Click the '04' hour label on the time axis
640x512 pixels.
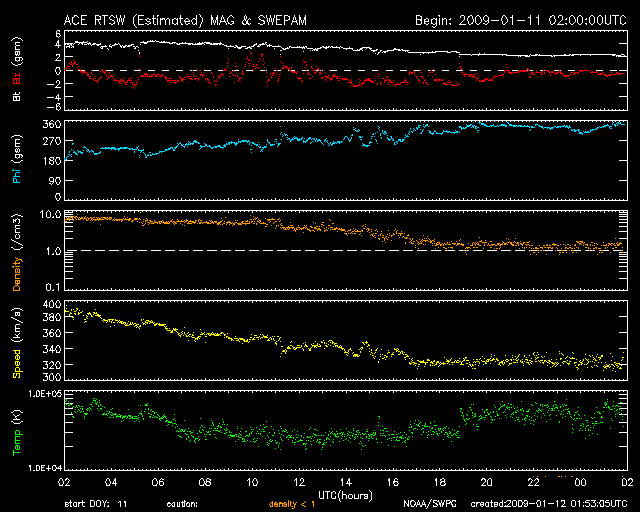(x=111, y=483)
